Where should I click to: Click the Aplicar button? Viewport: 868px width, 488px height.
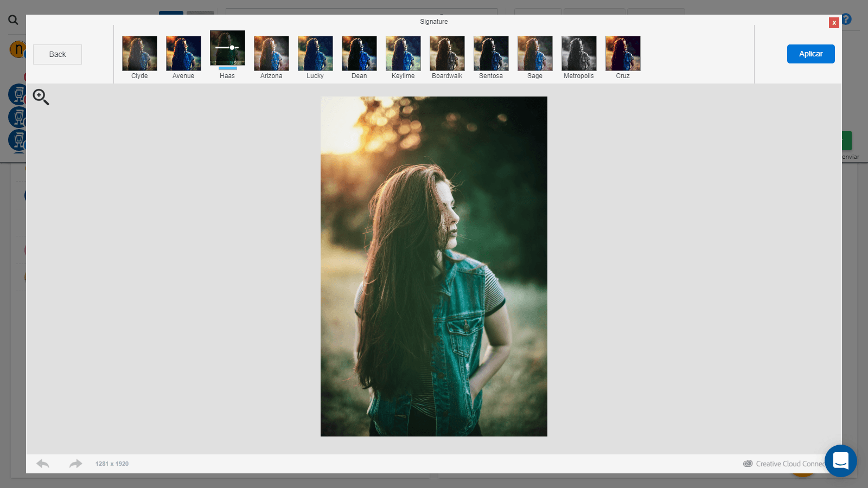[810, 54]
